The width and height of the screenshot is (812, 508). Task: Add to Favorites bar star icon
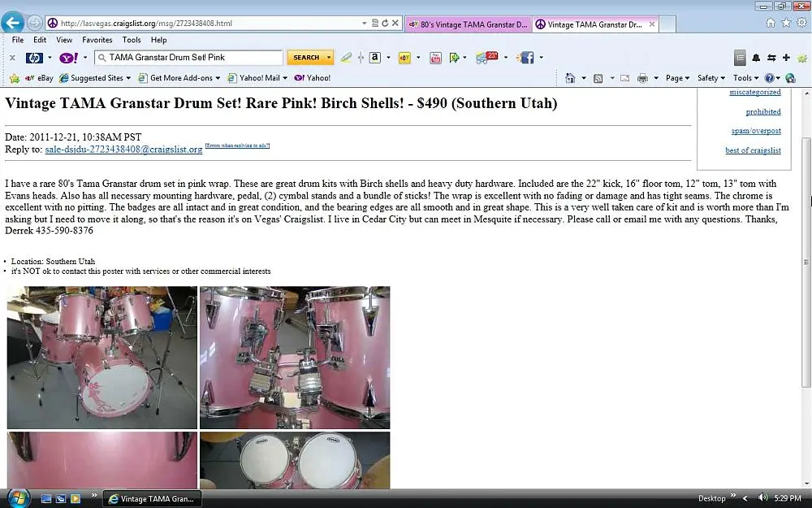tap(15, 78)
